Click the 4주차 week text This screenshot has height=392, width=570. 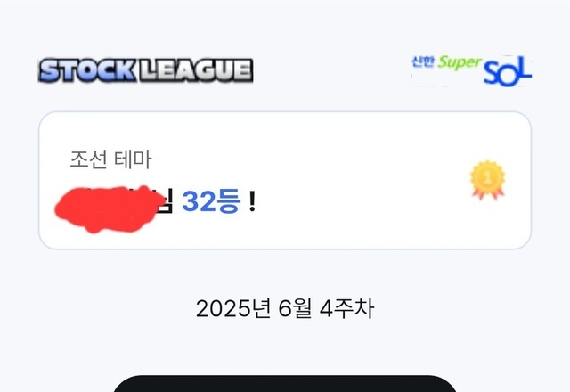[x=346, y=309]
